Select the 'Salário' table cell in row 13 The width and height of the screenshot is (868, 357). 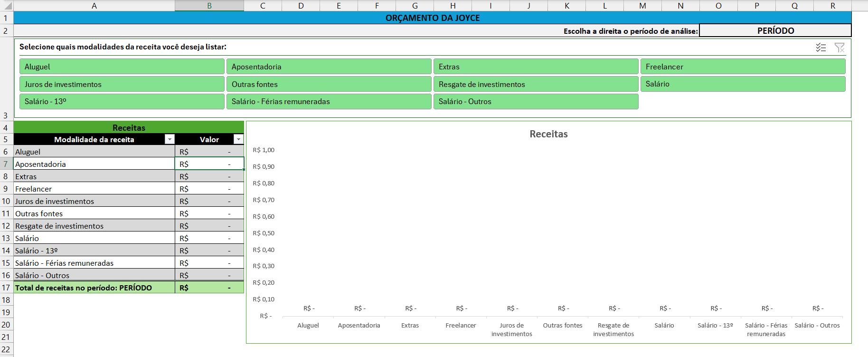coord(94,238)
